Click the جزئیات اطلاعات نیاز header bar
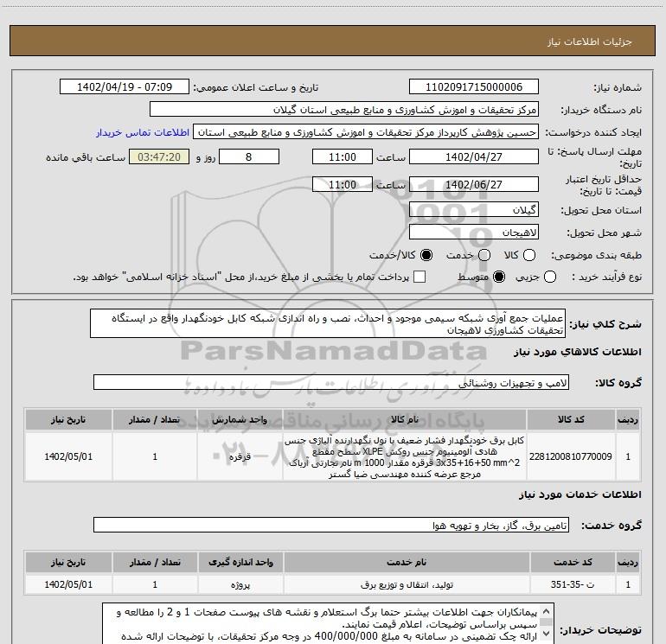 pyautogui.click(x=332, y=41)
